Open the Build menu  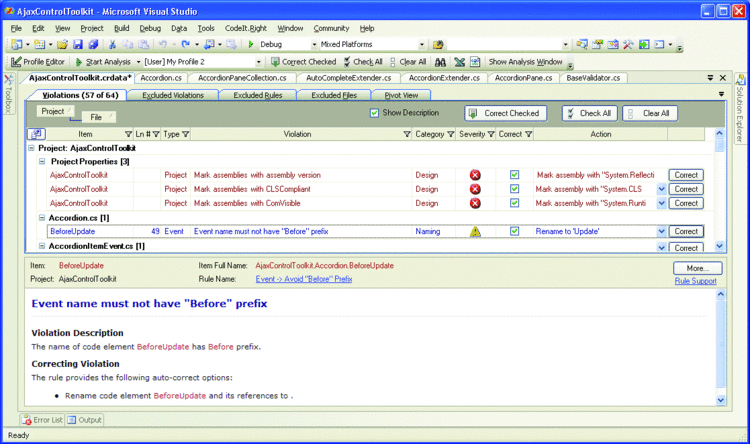coord(121,28)
